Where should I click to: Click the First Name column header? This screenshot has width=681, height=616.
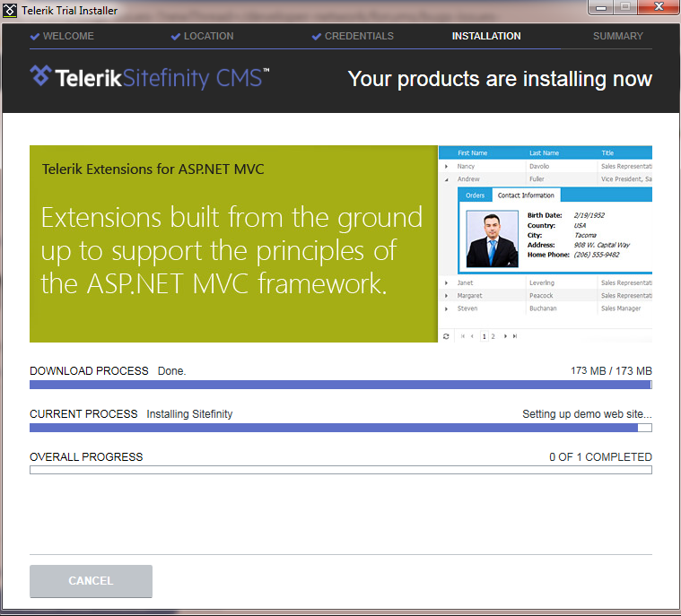pos(473,152)
